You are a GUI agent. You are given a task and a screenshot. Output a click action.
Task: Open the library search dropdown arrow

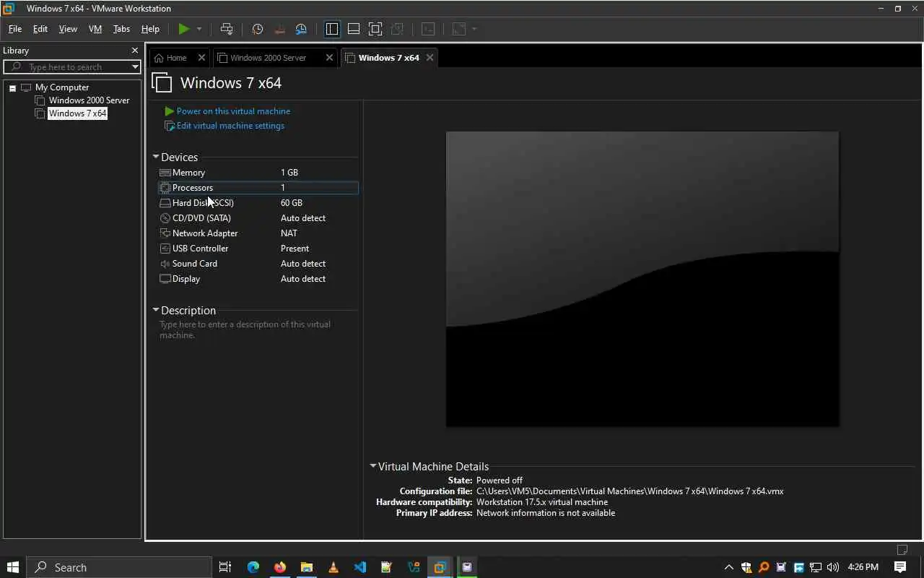click(x=135, y=66)
